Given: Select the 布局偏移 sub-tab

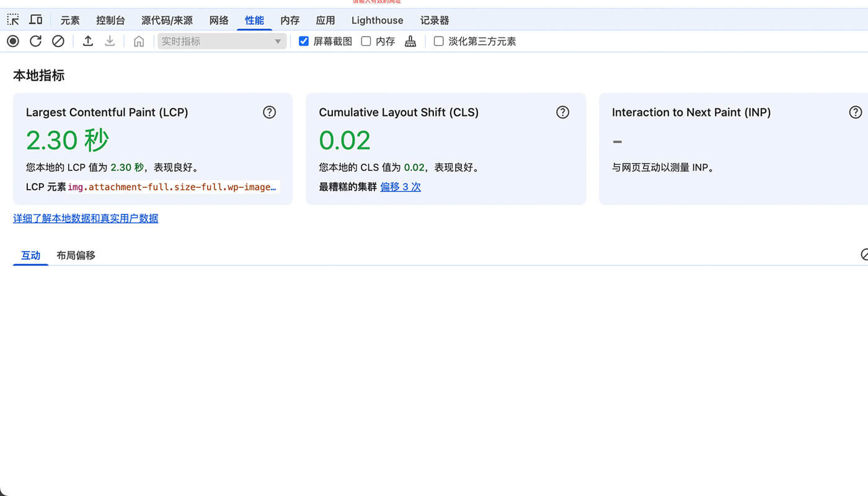Looking at the screenshot, I should coord(76,255).
